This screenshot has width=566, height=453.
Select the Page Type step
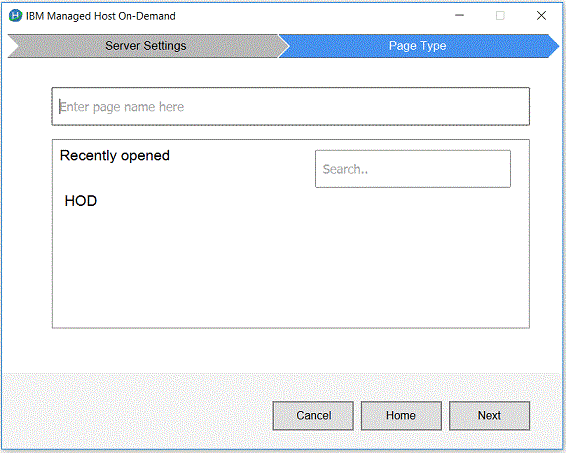(418, 46)
